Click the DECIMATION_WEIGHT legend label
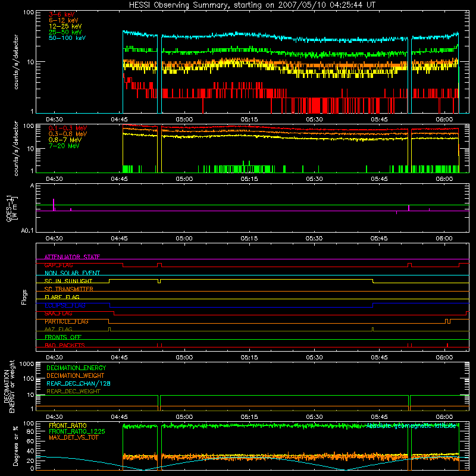The image size is (476, 476). [76, 376]
